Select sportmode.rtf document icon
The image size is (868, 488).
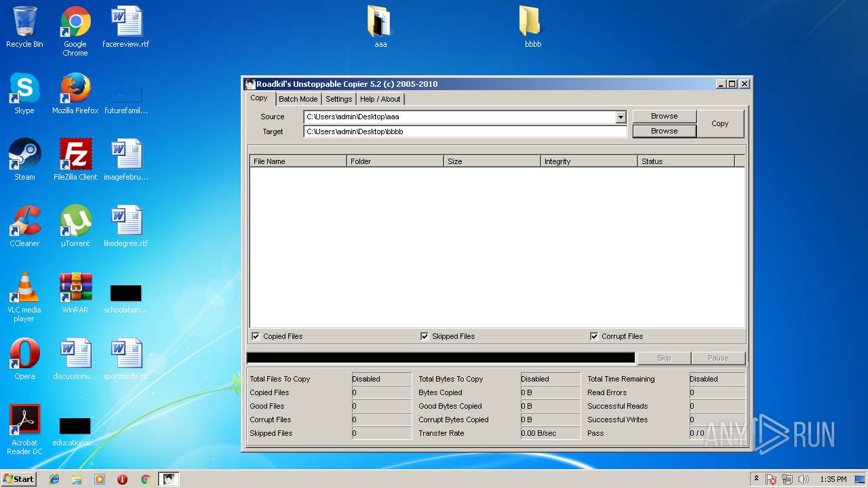(126, 359)
